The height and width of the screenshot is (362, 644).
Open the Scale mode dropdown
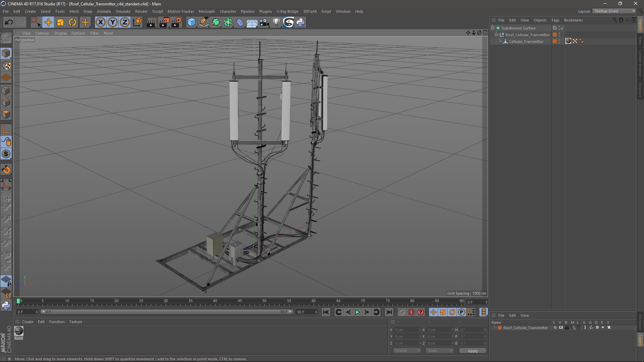point(440,351)
